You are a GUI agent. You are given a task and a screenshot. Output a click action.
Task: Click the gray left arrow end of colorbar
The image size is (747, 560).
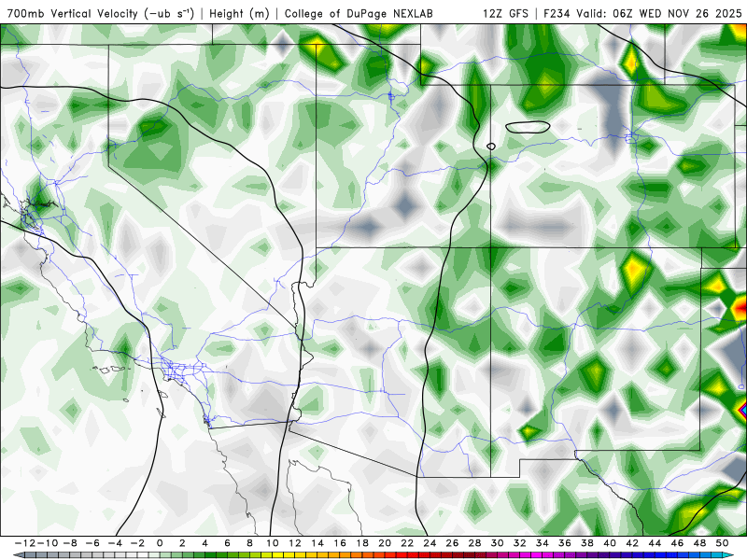coord(18,555)
